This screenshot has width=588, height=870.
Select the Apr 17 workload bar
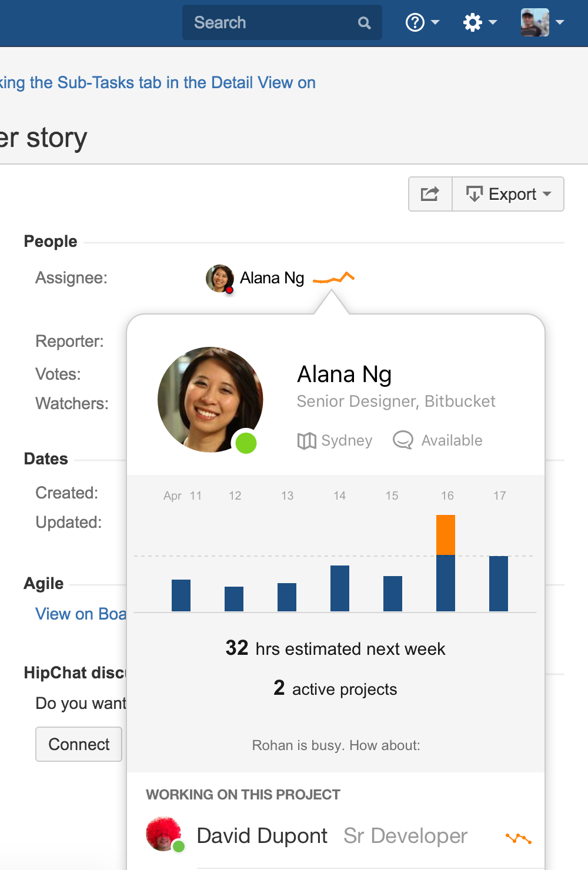click(x=499, y=584)
